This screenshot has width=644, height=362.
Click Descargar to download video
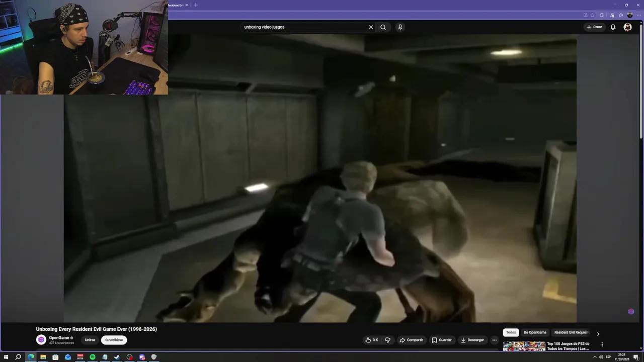(x=472, y=340)
